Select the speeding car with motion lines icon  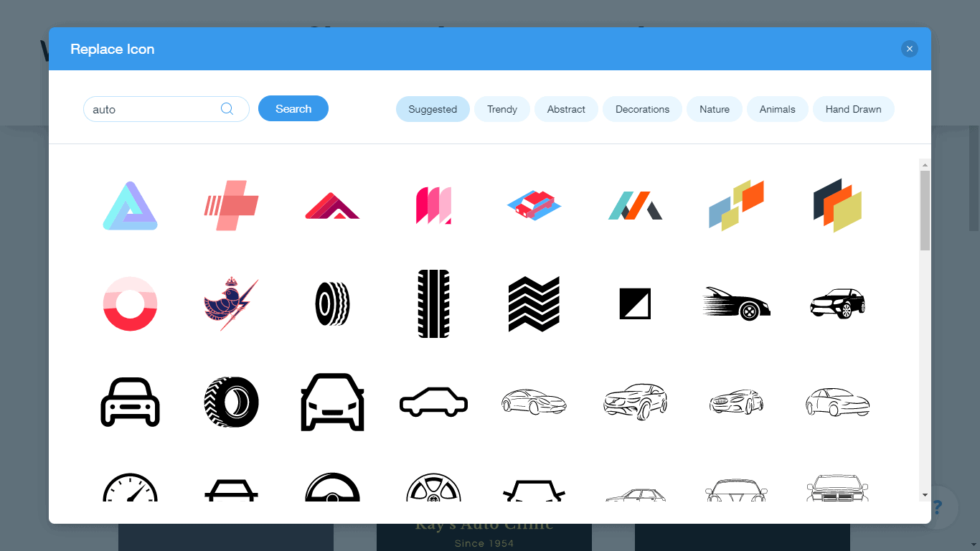click(737, 303)
